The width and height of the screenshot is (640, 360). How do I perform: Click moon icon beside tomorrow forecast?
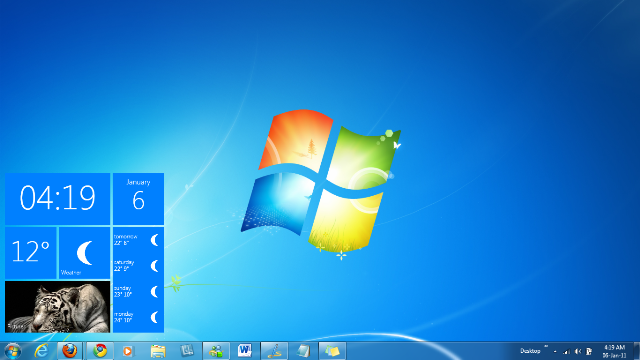coord(154,240)
